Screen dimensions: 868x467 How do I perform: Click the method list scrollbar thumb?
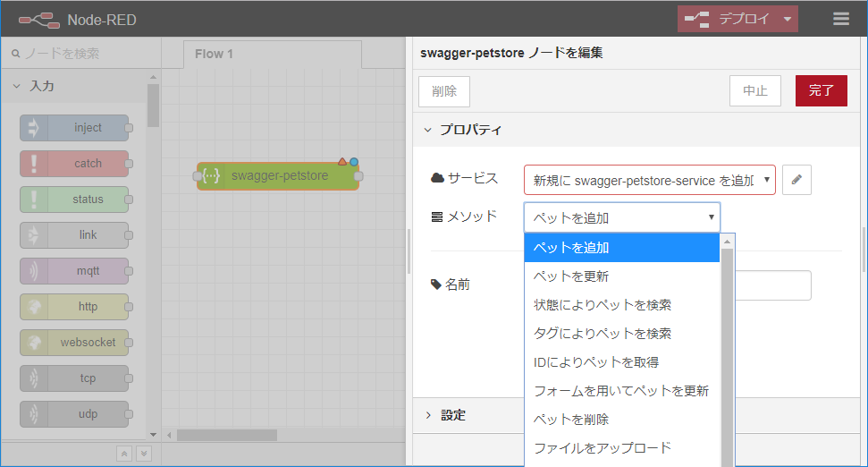(727, 358)
